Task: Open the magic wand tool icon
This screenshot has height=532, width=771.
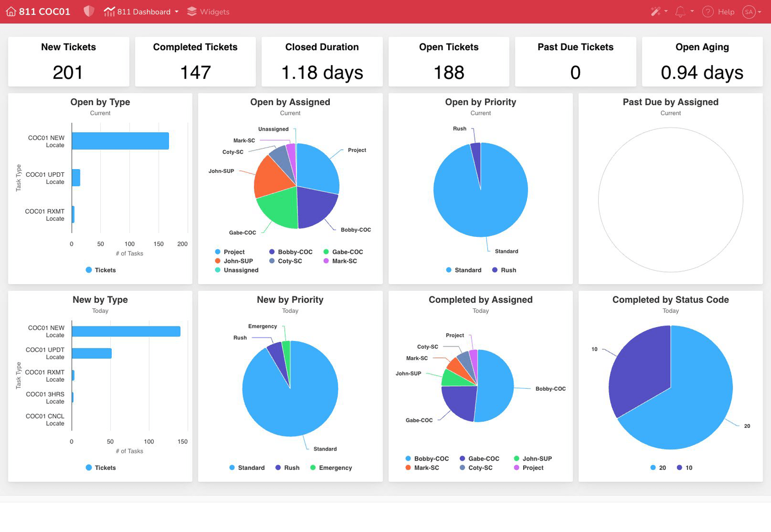Action: [x=655, y=12]
